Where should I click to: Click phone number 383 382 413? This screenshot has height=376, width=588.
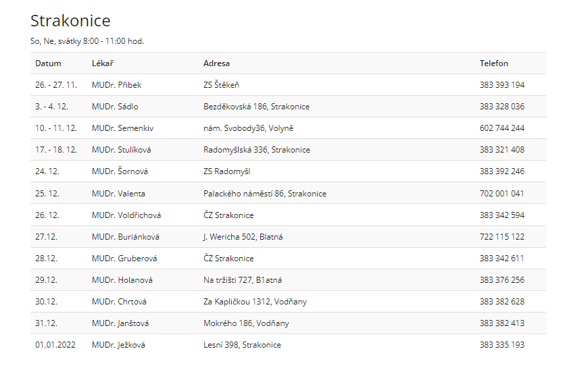click(502, 323)
